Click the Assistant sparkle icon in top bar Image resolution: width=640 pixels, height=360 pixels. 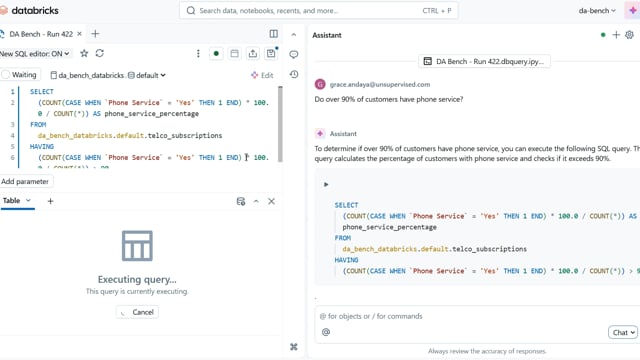click(632, 11)
